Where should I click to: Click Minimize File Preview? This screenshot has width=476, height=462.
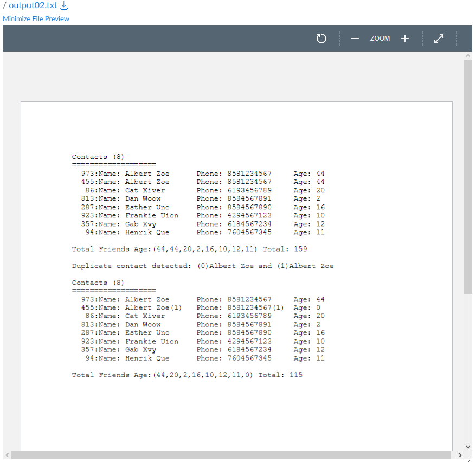click(x=36, y=18)
